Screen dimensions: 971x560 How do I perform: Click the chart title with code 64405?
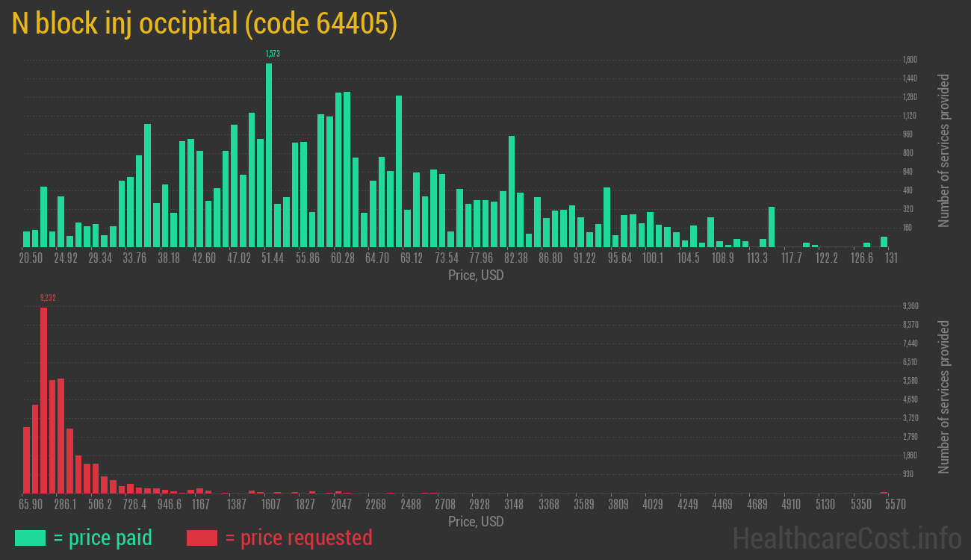point(204,24)
